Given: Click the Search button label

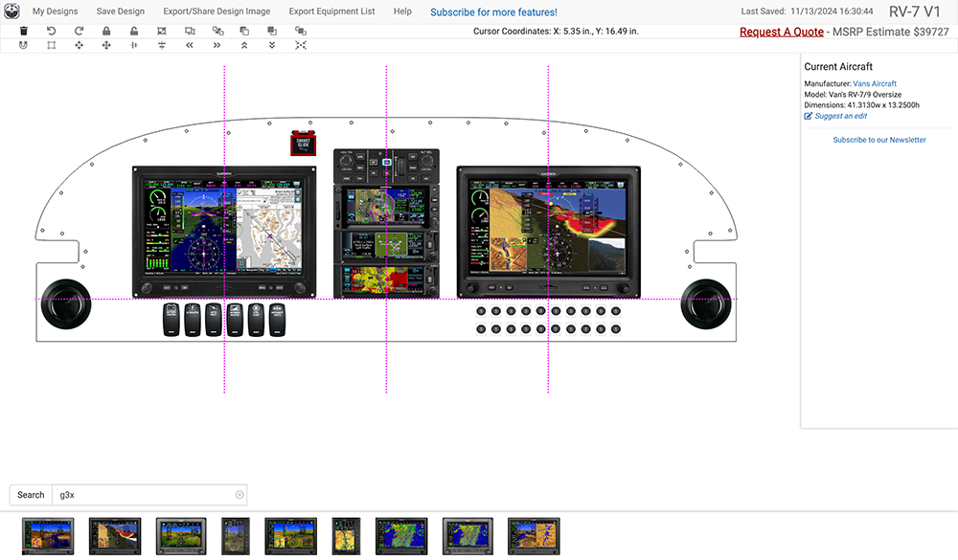Looking at the screenshot, I should [31, 495].
